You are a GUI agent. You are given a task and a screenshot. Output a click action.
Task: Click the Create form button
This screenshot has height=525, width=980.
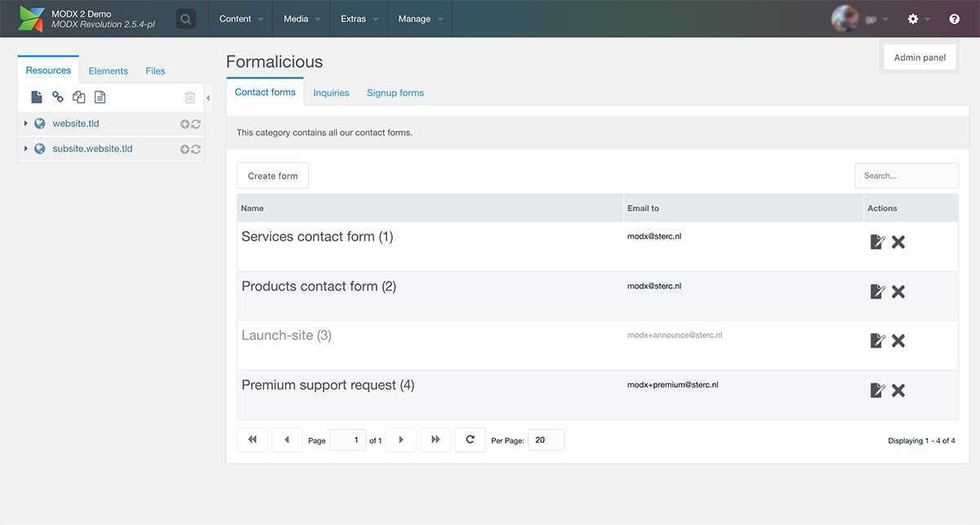(x=273, y=176)
